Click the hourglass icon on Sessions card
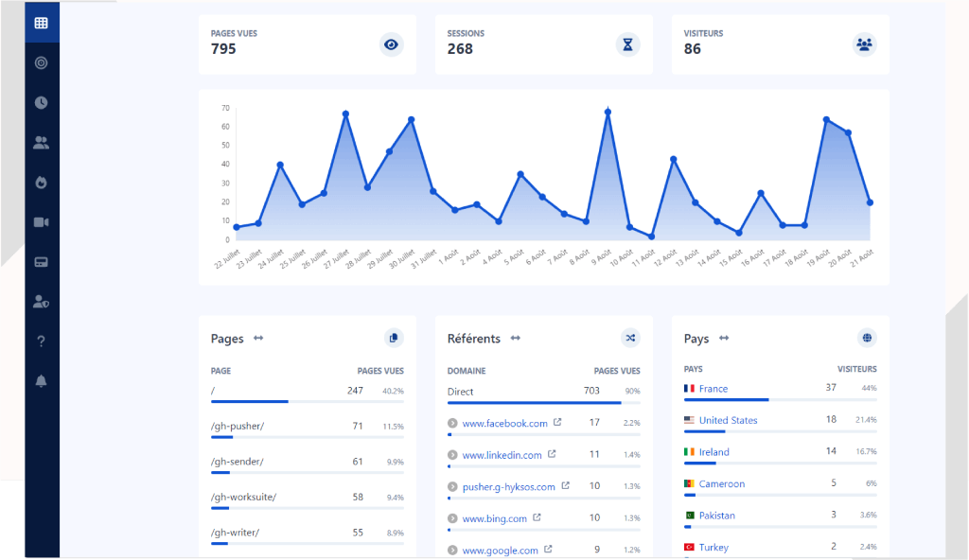Screen dimensions: 969x560 tap(628, 44)
